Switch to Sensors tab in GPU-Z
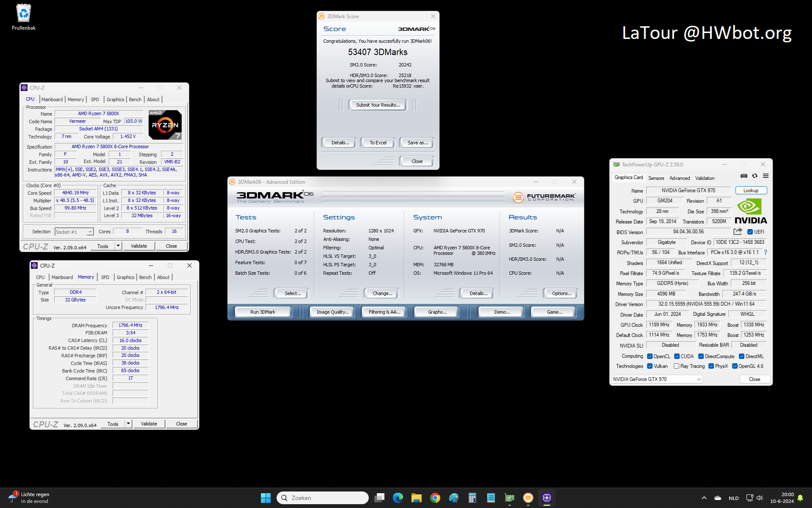Viewport: 812px width, 508px height. [656, 178]
